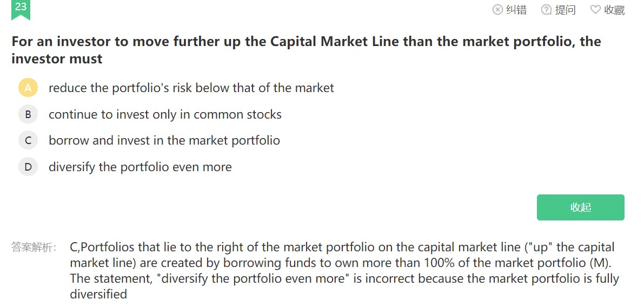644x306 pixels.
Task: Pick "borrow and invest in the market portfolio" text
Action: pos(164,141)
